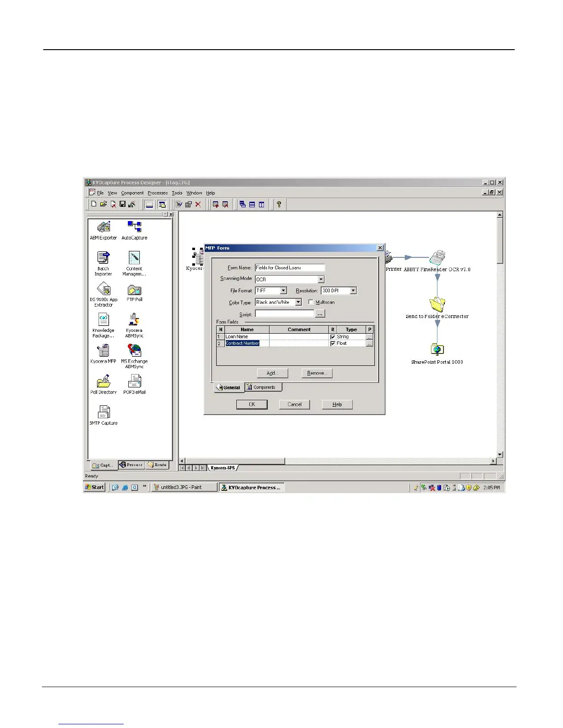Click the cascade windows toolbar icon
Viewport: 563px width, 728px height.
242,205
